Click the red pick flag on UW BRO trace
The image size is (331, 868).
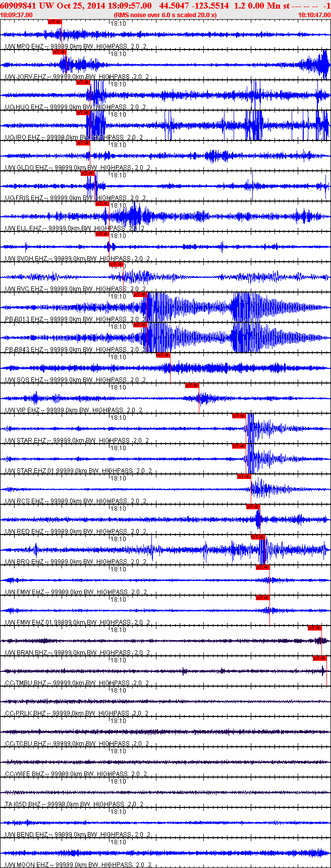click(x=258, y=537)
